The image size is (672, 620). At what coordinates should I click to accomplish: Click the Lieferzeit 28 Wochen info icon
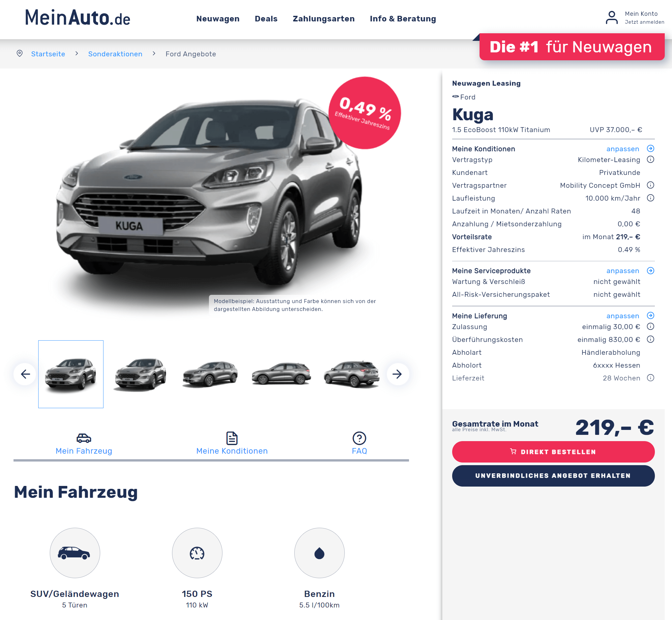[650, 378]
